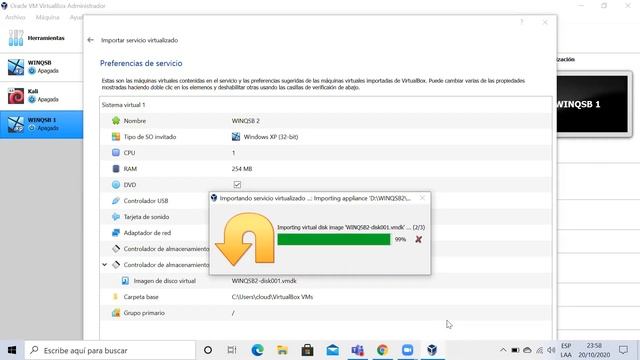Click the Carpeta base folder icon

116,297
